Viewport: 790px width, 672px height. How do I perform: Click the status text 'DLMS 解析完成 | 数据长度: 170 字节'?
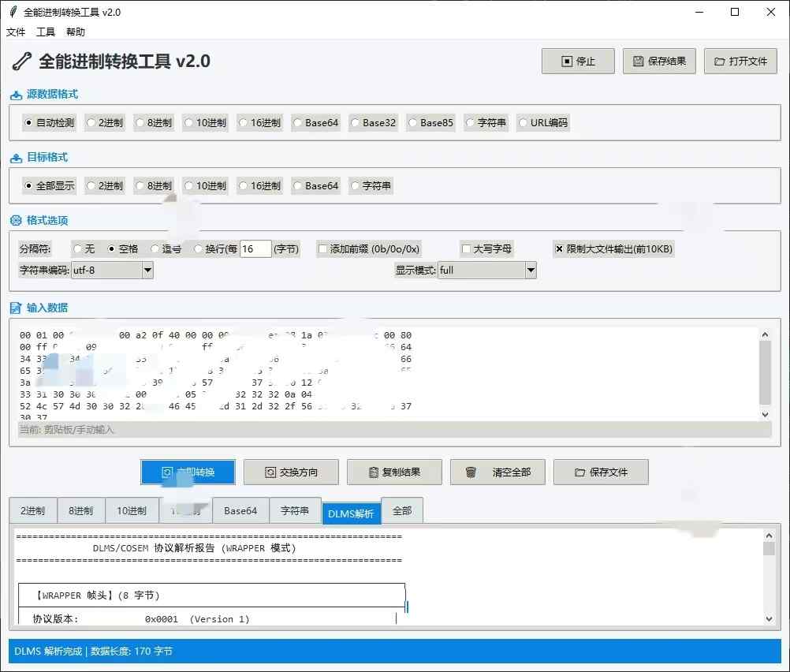(x=93, y=651)
